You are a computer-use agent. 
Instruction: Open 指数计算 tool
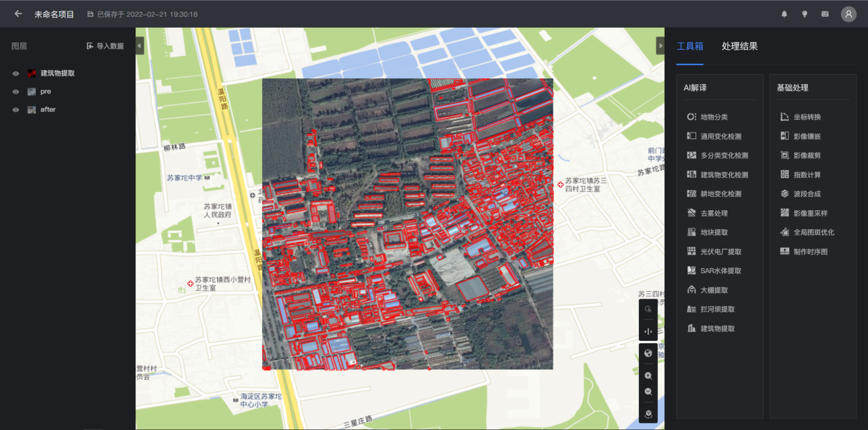tap(800, 175)
